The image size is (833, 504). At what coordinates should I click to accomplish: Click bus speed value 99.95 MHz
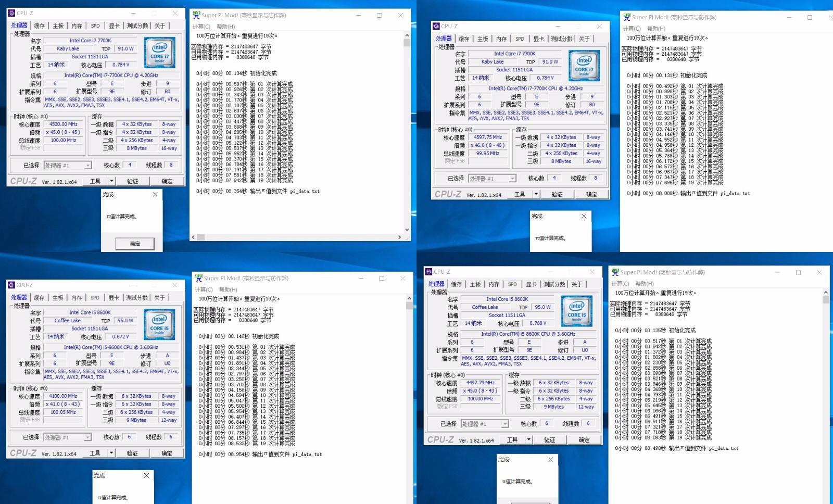click(x=488, y=154)
